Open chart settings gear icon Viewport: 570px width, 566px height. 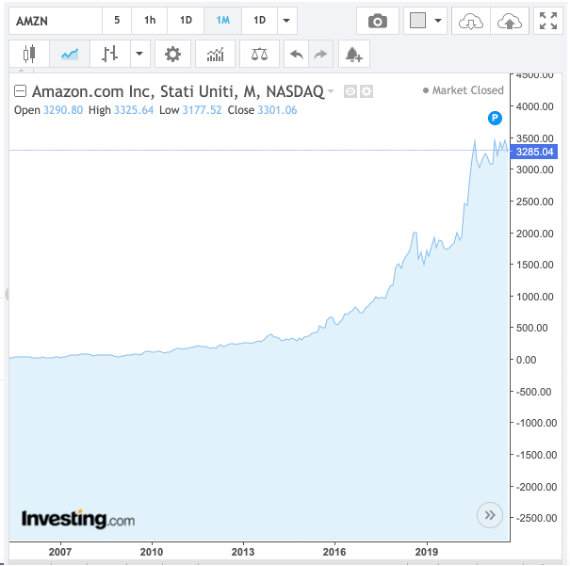coord(173,54)
